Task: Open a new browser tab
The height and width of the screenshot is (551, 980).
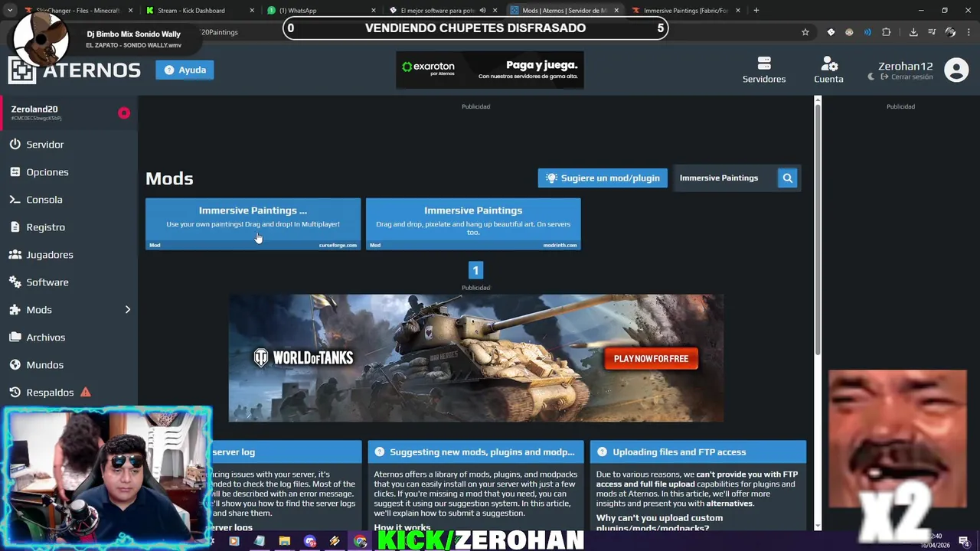Action: click(x=756, y=11)
